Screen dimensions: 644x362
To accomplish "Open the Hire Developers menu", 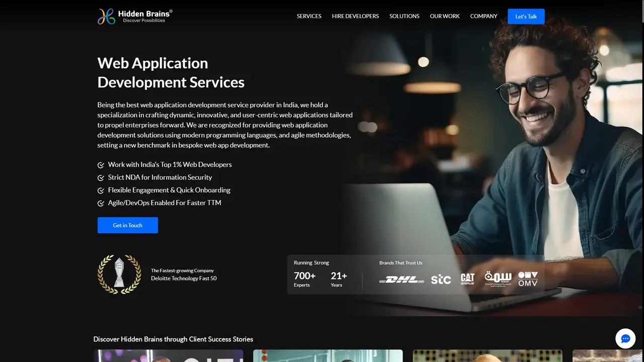I will (x=355, y=16).
